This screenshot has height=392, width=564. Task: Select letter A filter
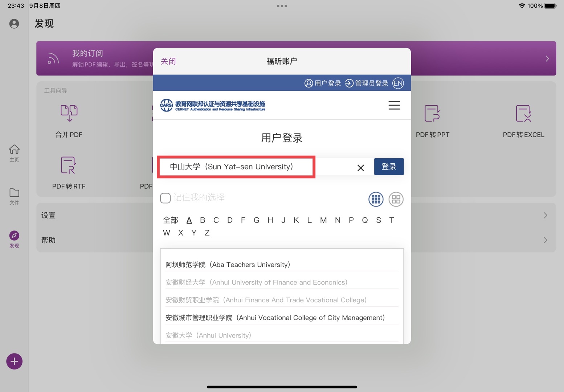(x=189, y=220)
